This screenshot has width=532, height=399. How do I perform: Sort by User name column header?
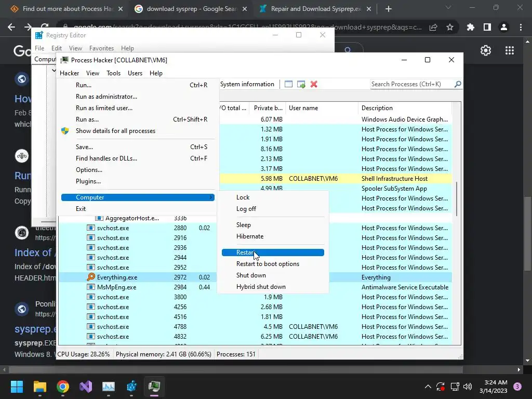[322, 108]
